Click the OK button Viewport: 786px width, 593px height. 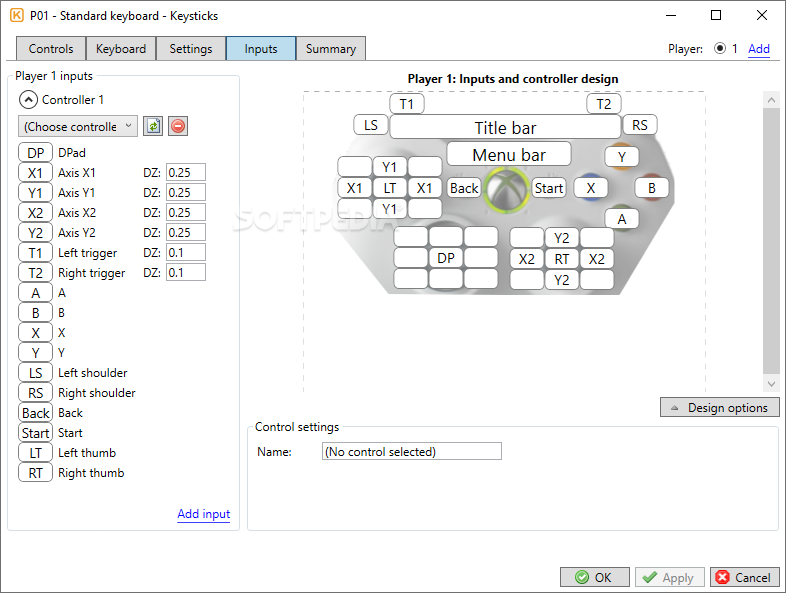click(595, 577)
